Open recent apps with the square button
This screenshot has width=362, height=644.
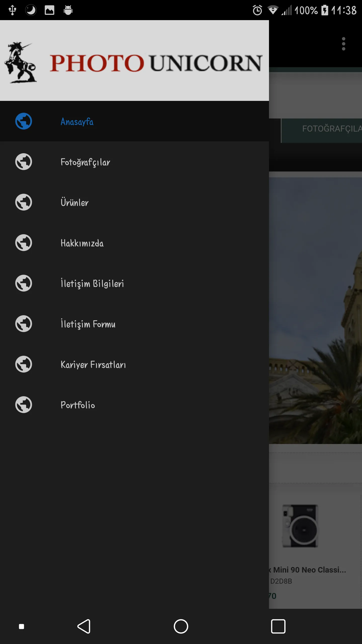[278, 626]
